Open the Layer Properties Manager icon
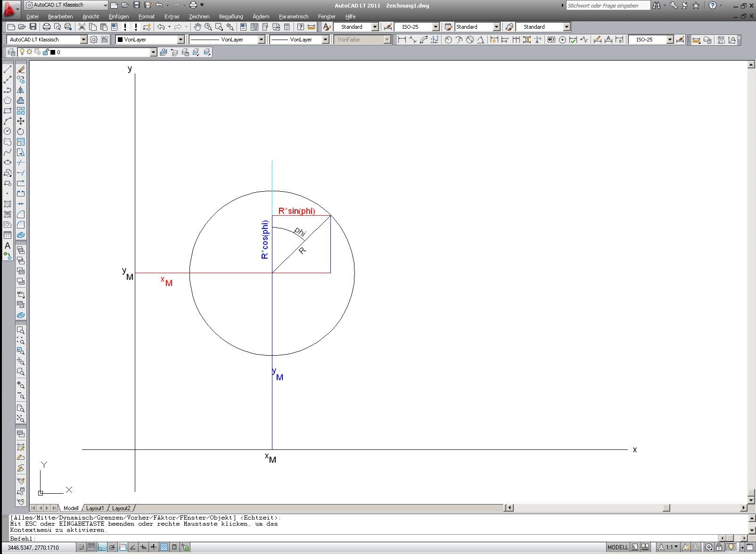 [11, 52]
